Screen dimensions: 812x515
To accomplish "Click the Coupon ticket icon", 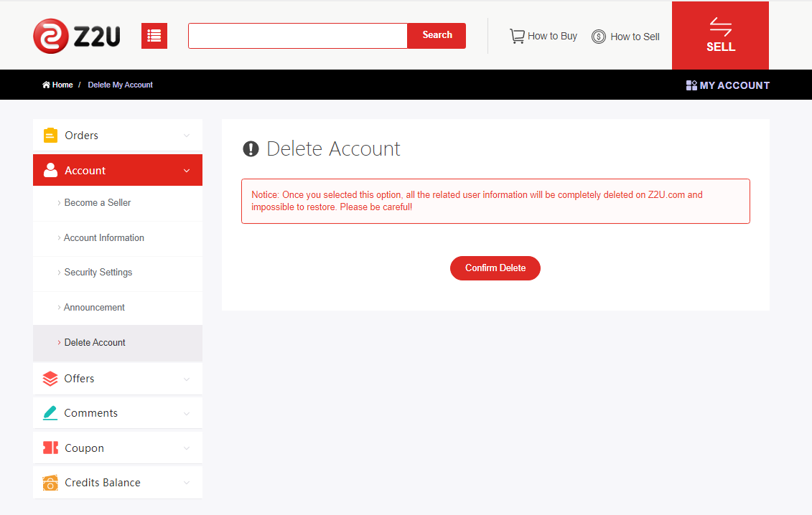I will point(50,448).
